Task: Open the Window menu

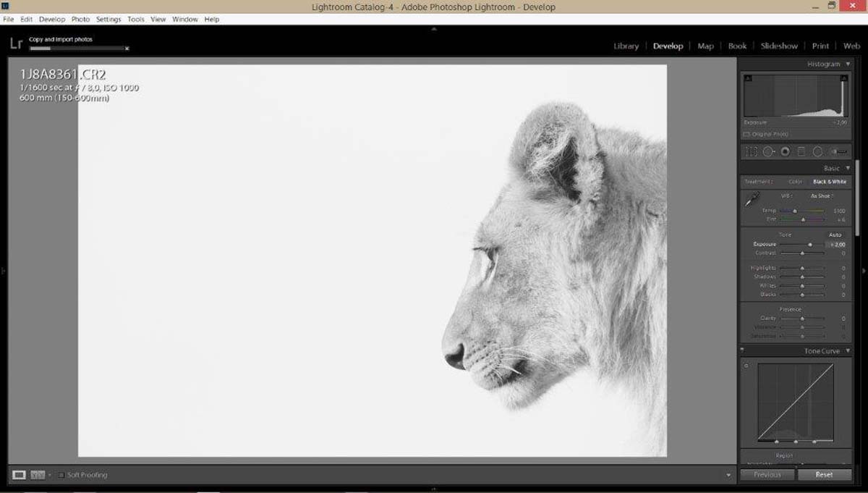Action: pos(185,20)
